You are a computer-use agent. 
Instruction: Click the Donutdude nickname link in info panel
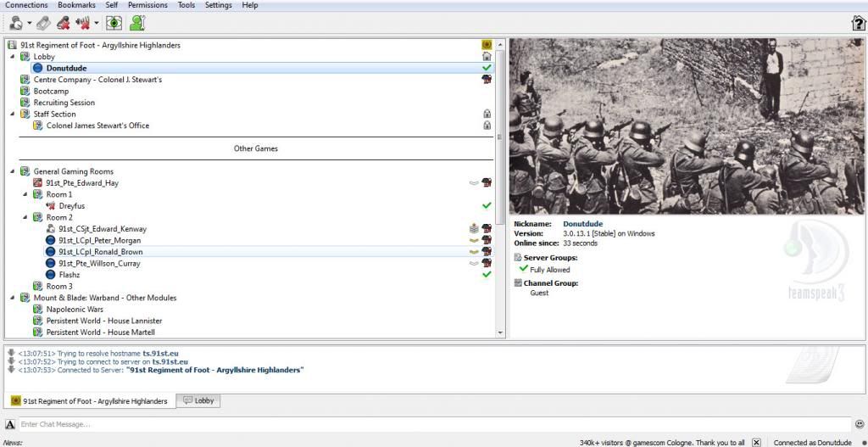[x=583, y=224]
